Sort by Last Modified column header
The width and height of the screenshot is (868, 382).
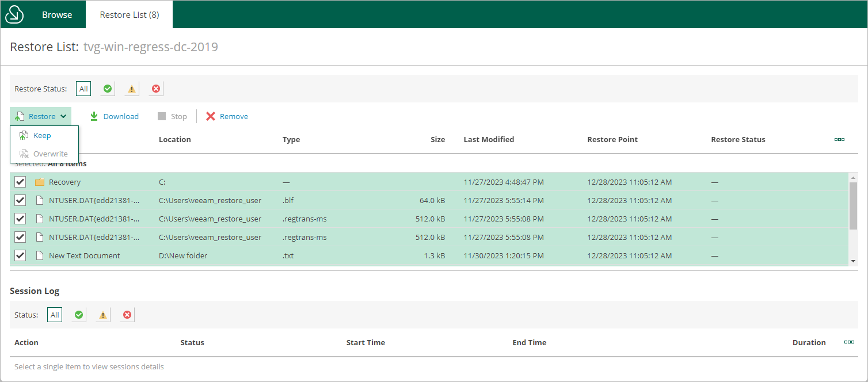point(489,139)
